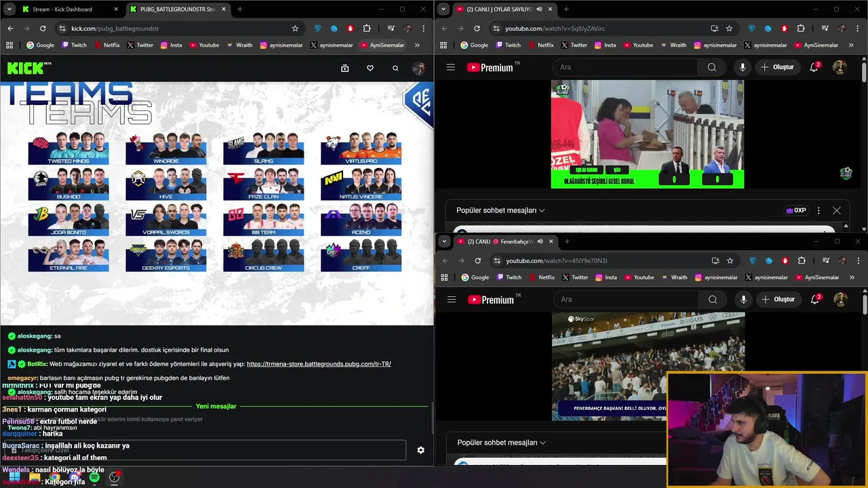Screen dimensions: 868x488
Task: Close the chat panel in the top YouTube window
Action: click(x=836, y=210)
